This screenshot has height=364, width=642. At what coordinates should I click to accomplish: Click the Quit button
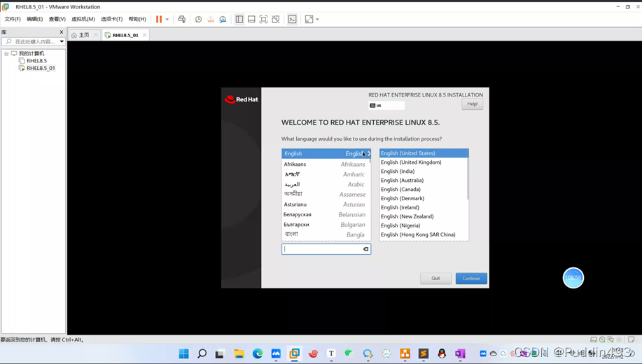pos(435,279)
